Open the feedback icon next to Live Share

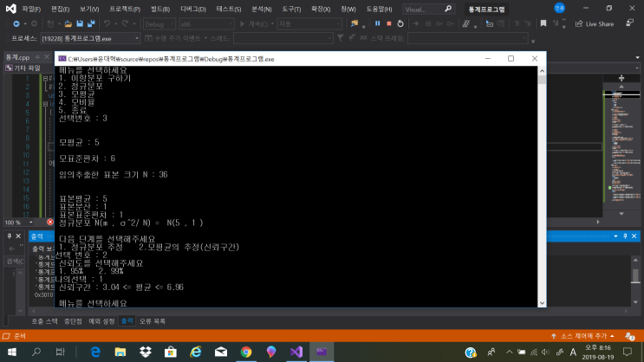[629, 23]
